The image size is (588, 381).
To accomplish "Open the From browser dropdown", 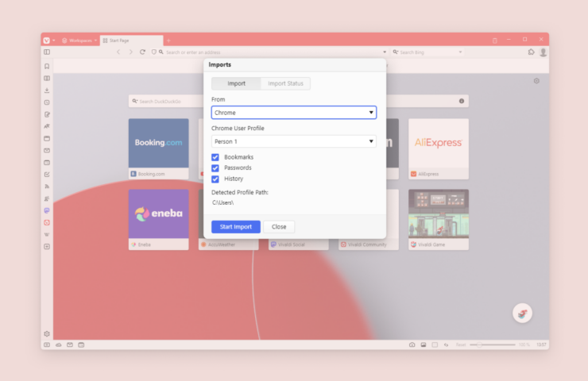I will (x=294, y=113).
